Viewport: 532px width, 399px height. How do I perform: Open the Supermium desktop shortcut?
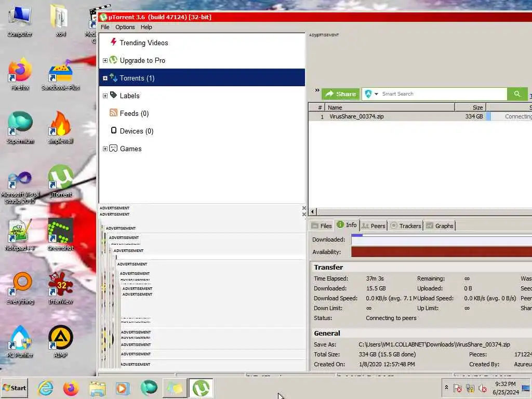pyautogui.click(x=20, y=127)
